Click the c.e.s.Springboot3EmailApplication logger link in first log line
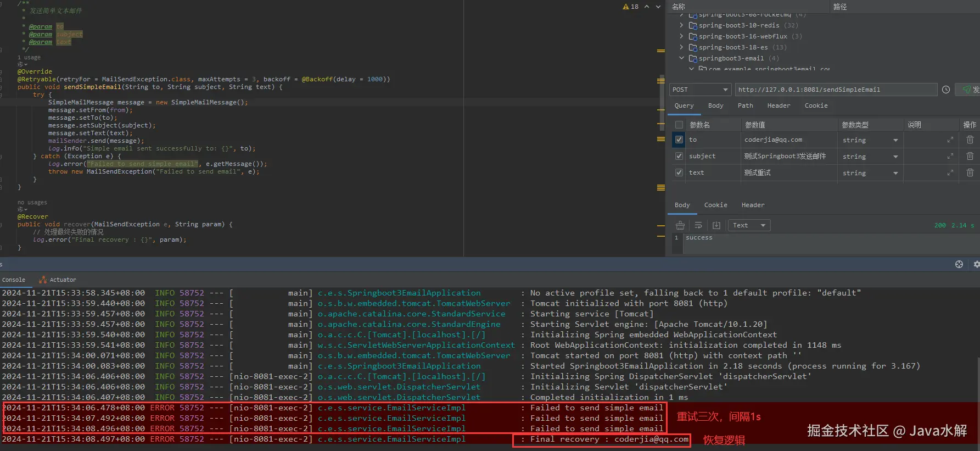The image size is (980, 451). (x=399, y=293)
